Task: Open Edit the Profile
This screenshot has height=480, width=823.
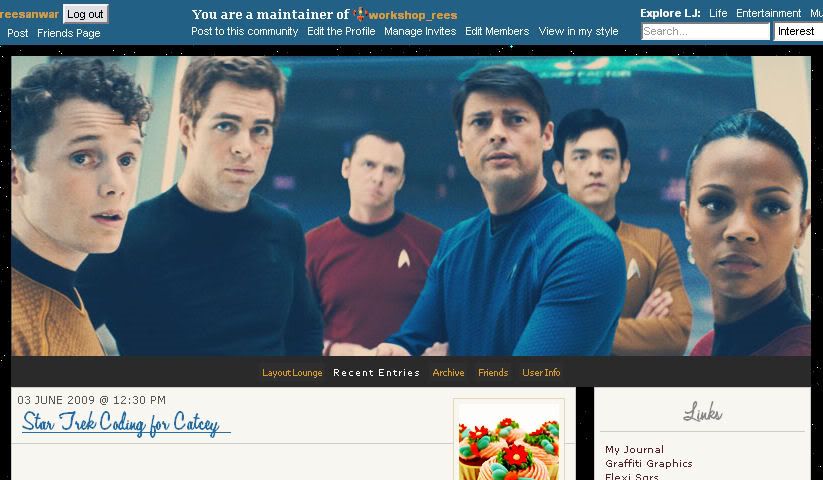Action: pos(341,31)
